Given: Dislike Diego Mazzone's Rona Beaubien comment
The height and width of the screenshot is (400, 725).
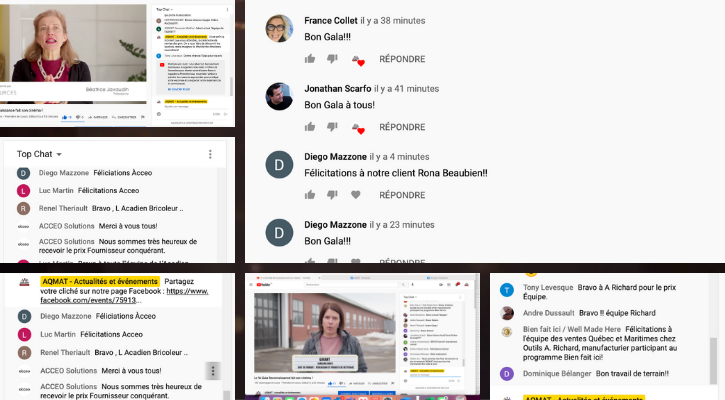Looking at the screenshot, I should [332, 195].
